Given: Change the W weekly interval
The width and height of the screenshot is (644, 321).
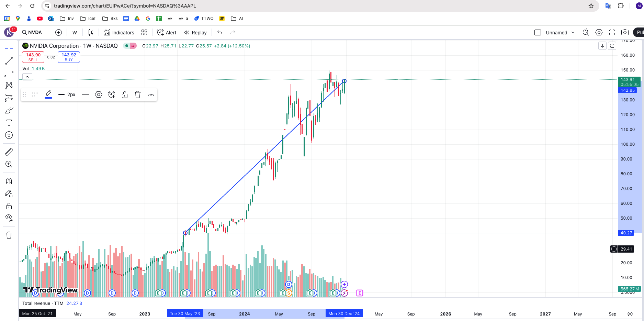Looking at the screenshot, I should 75,33.
